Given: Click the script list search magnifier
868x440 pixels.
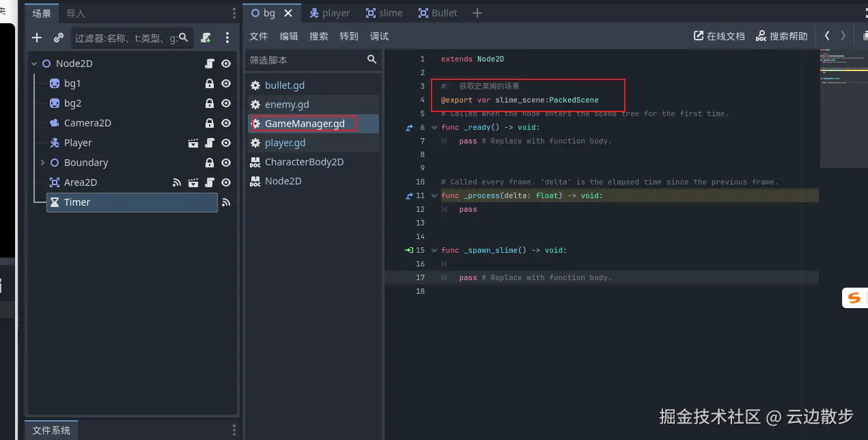Looking at the screenshot, I should coord(372,59).
